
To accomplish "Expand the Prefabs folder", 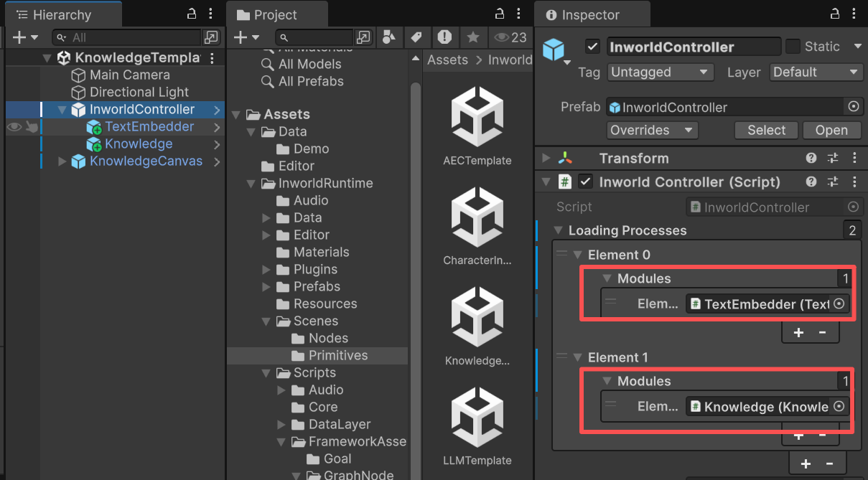I will click(x=266, y=287).
